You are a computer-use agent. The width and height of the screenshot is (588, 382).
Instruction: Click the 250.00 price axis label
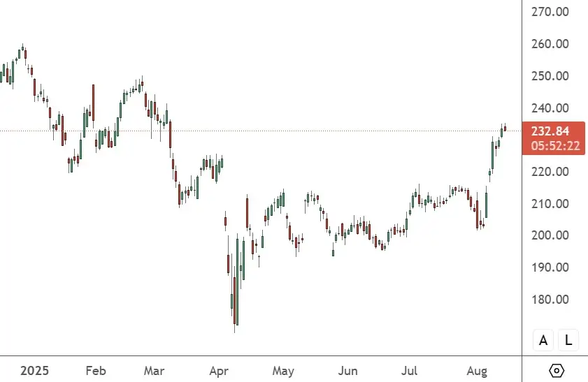pos(550,76)
